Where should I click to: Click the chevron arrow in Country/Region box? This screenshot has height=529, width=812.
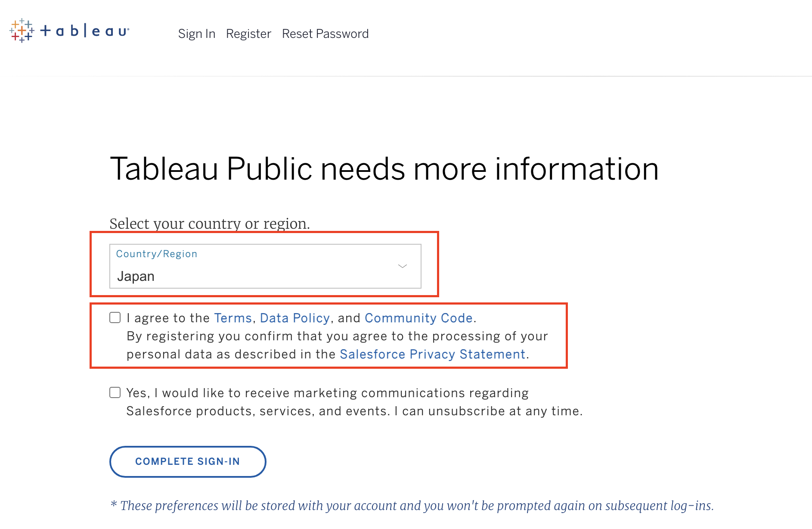click(x=403, y=266)
